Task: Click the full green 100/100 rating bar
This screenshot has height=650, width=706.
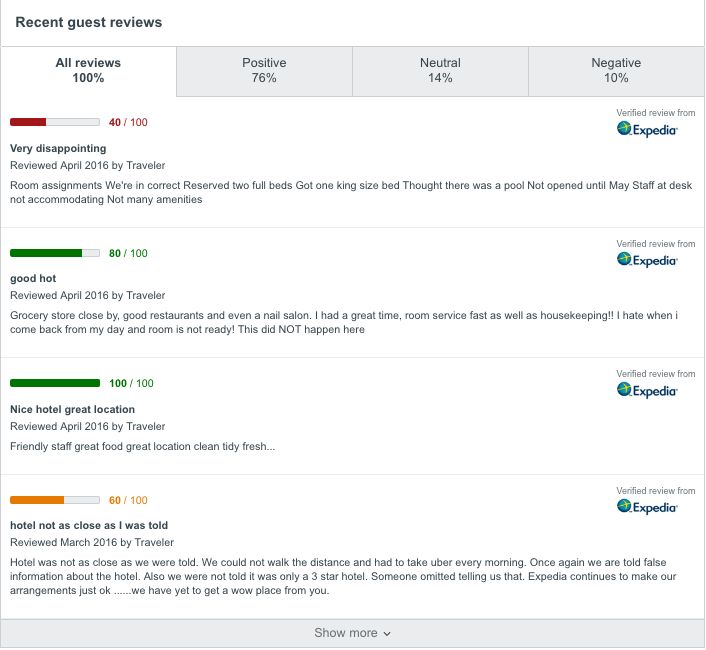Action: tap(55, 383)
